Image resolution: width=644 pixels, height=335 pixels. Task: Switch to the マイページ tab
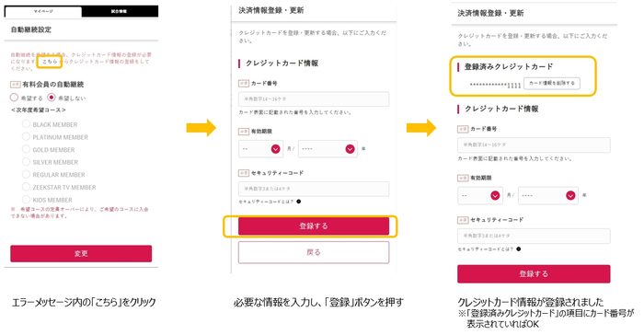43,12
